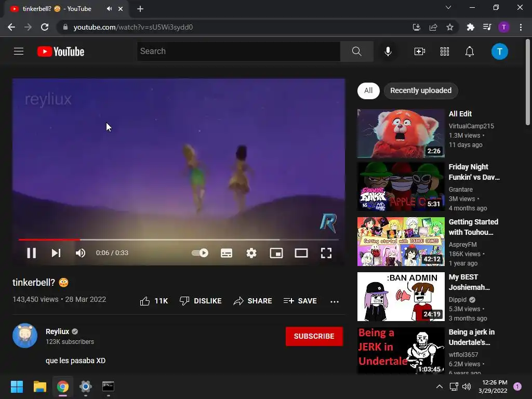
Task: Open the Chrome three-dot menu
Action: click(x=521, y=27)
